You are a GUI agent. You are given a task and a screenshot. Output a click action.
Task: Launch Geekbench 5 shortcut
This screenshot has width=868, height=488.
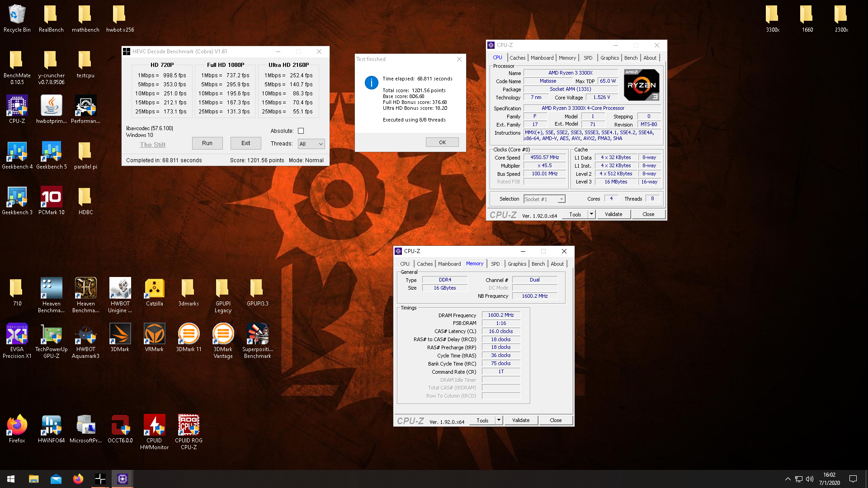[x=51, y=155]
